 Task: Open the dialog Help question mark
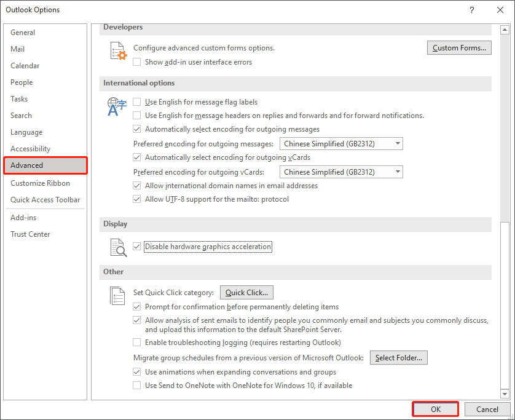point(471,10)
